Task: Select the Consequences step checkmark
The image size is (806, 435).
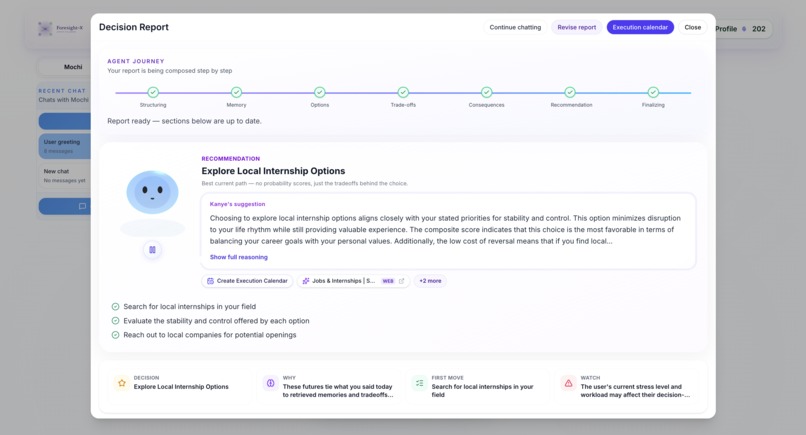Action: point(486,92)
